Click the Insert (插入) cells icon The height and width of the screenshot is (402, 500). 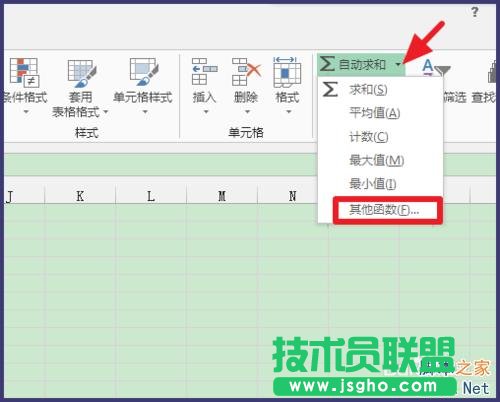pos(205,72)
